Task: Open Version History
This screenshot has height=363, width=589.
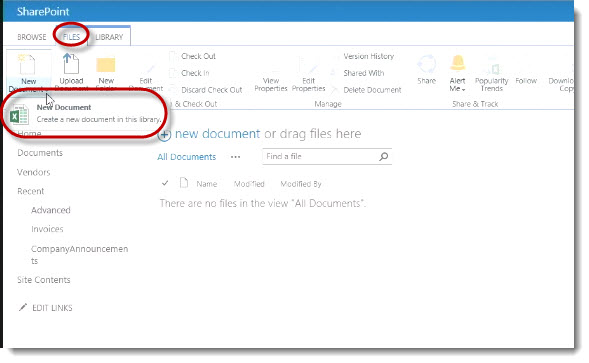Action: click(x=369, y=56)
